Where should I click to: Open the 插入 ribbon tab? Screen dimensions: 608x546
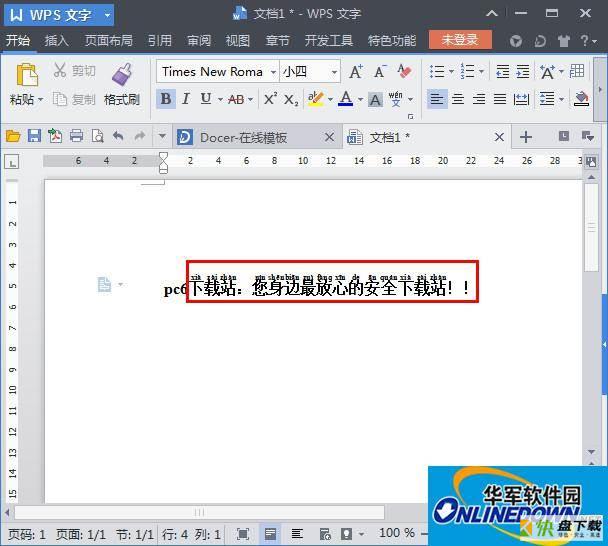56,40
